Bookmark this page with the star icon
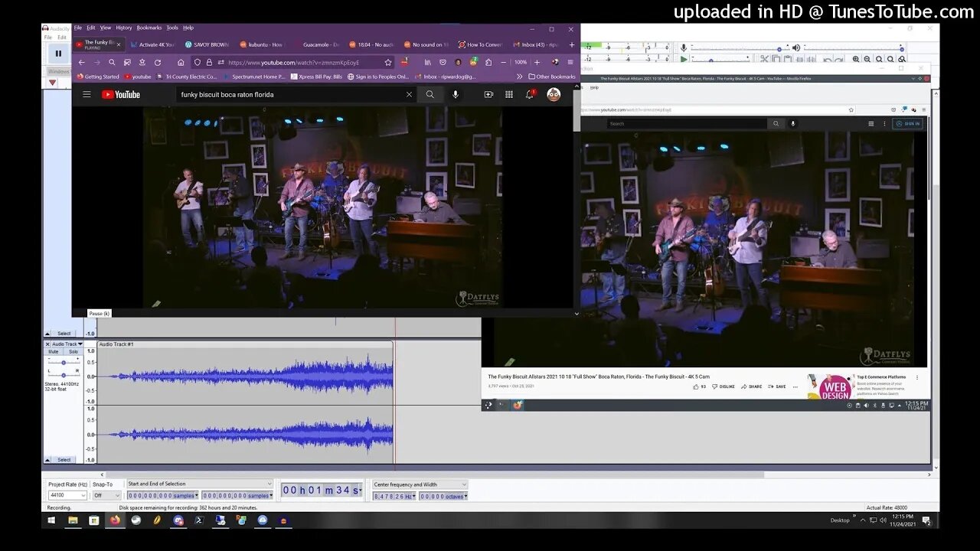980x551 pixels. click(x=388, y=63)
